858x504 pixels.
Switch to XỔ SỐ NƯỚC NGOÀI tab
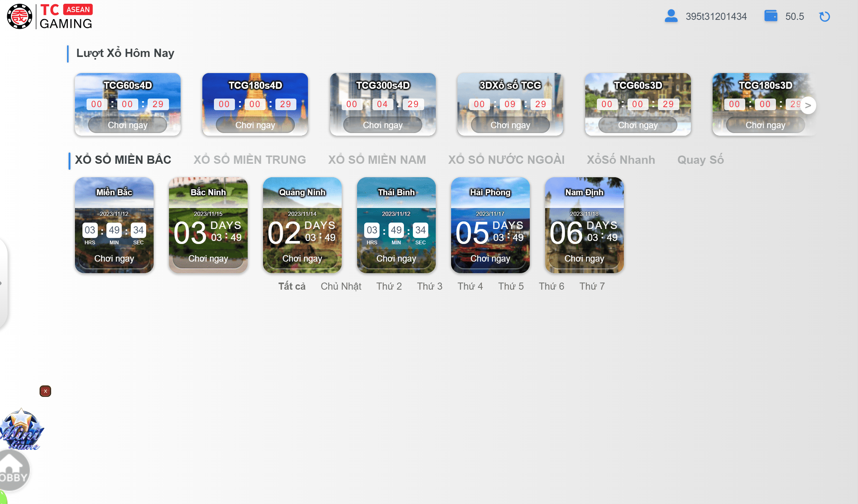coord(506,160)
